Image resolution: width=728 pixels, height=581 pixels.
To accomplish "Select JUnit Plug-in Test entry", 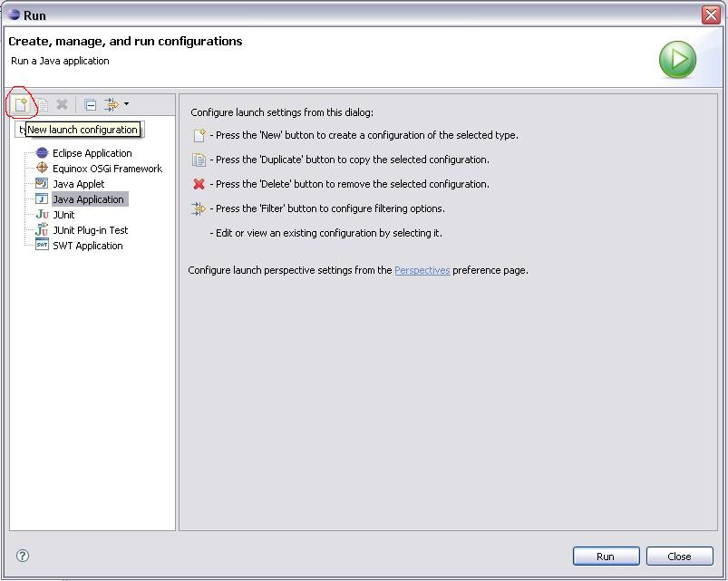I will pos(90,229).
